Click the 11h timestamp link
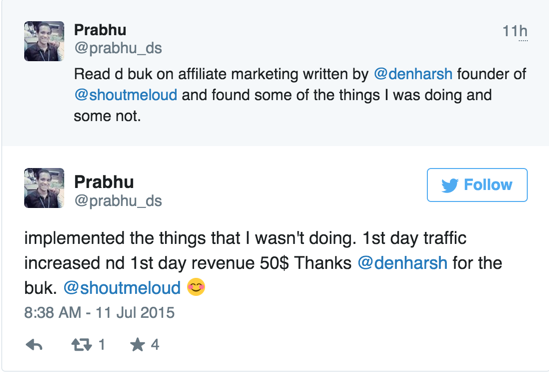This screenshot has width=549, height=374. (x=515, y=31)
